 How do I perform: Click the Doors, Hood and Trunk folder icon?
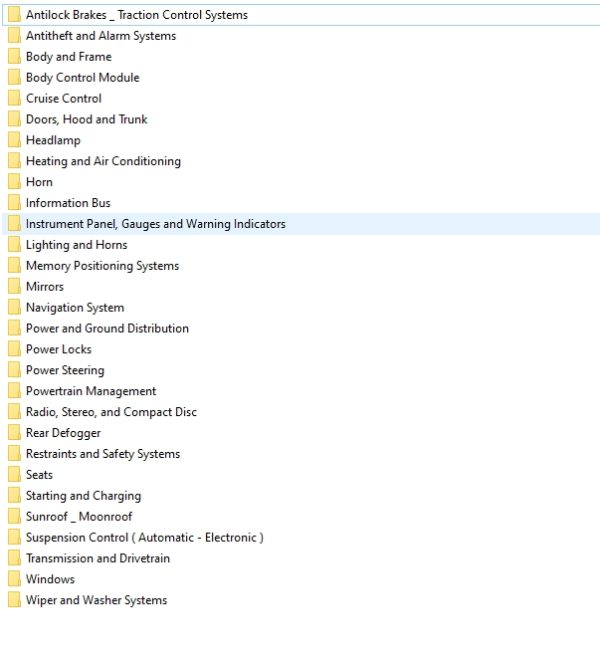click(x=14, y=119)
